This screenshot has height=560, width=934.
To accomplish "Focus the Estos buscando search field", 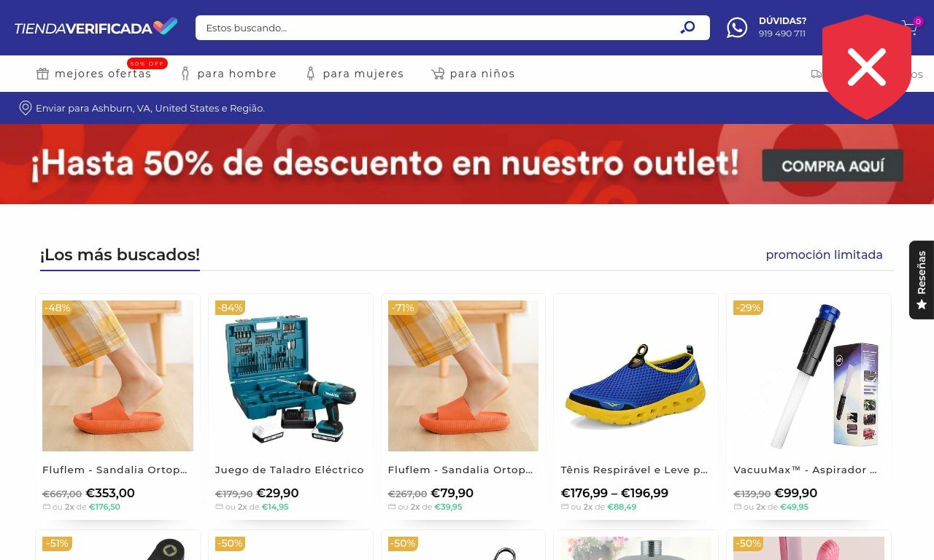I will [x=438, y=28].
